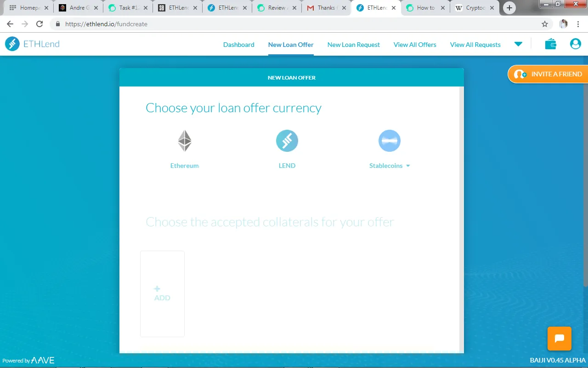Open Chrome's three-dot menu

578,24
